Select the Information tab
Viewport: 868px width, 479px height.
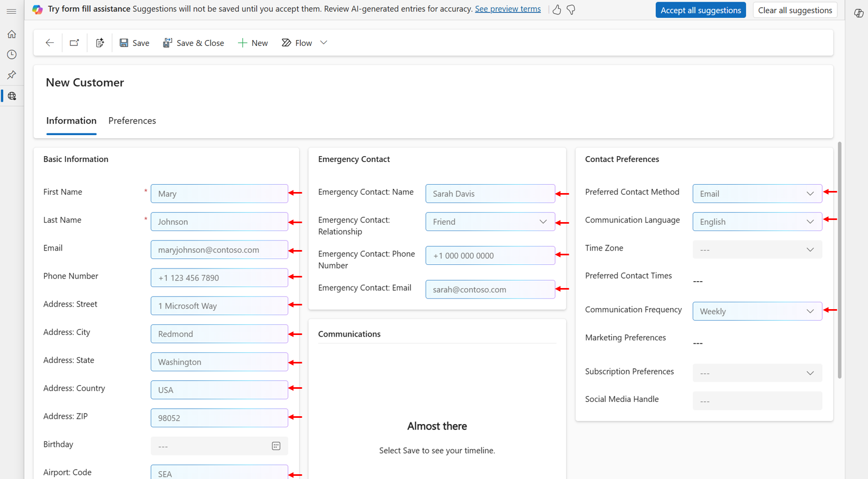click(x=71, y=121)
